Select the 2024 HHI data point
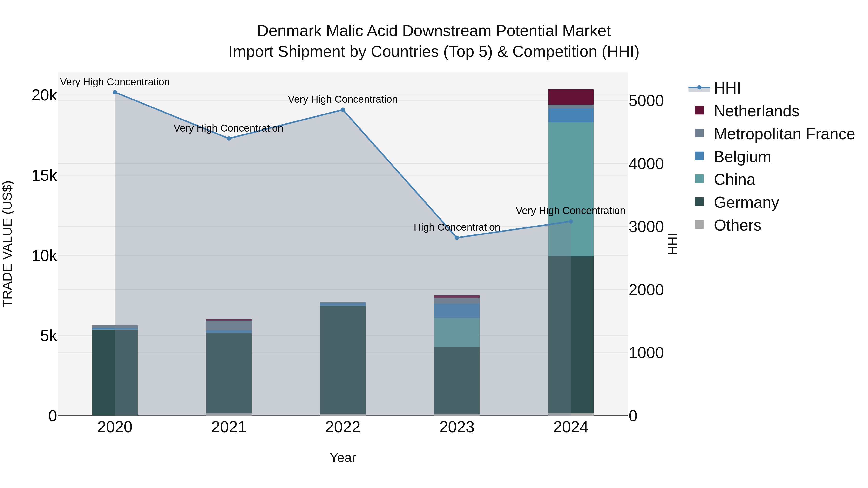Viewport: 868px width, 488px height. (x=571, y=222)
